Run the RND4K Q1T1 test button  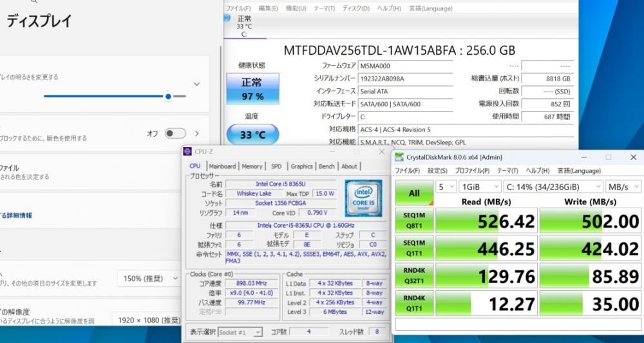(414, 303)
